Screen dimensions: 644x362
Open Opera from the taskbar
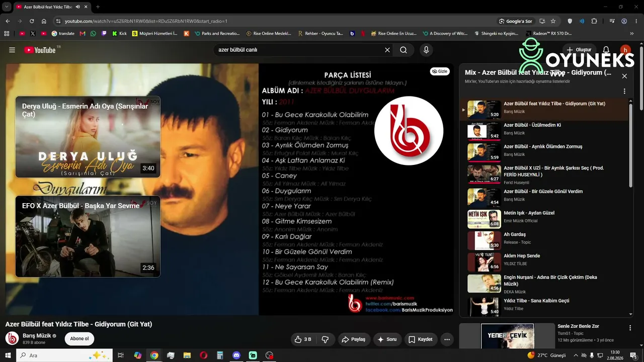point(203,355)
